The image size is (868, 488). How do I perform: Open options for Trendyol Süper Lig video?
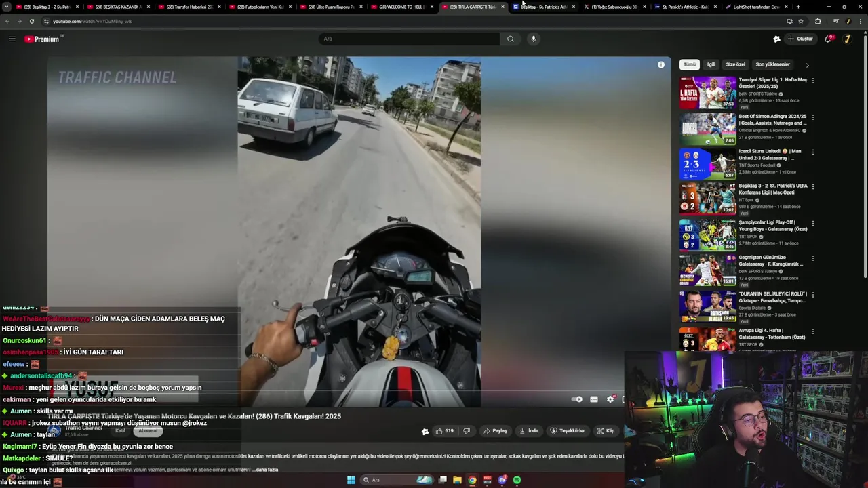click(x=813, y=81)
